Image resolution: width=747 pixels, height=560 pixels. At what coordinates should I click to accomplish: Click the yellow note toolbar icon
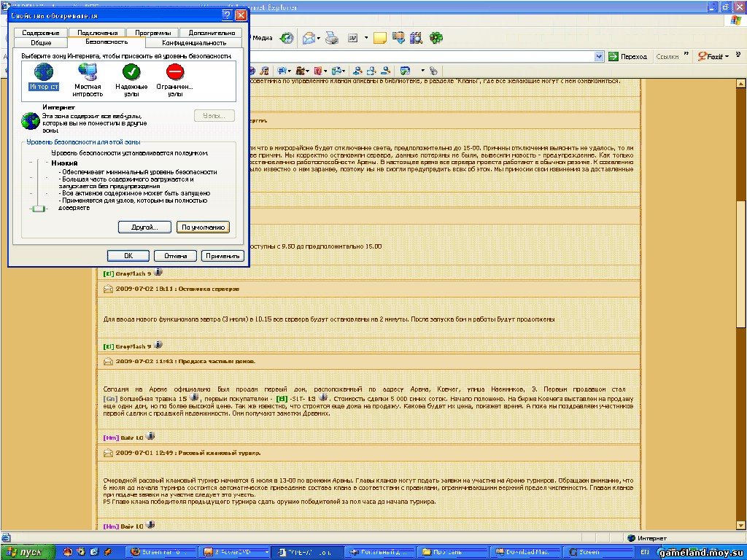[379, 38]
